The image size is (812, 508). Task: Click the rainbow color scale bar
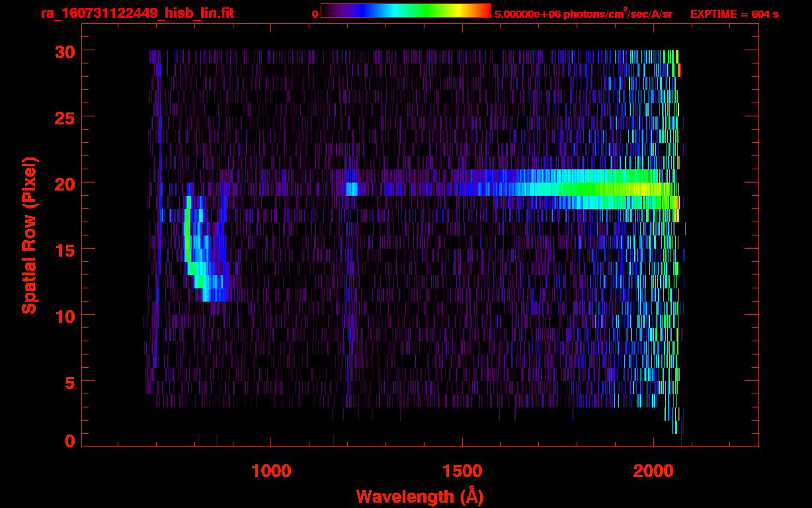click(405, 11)
